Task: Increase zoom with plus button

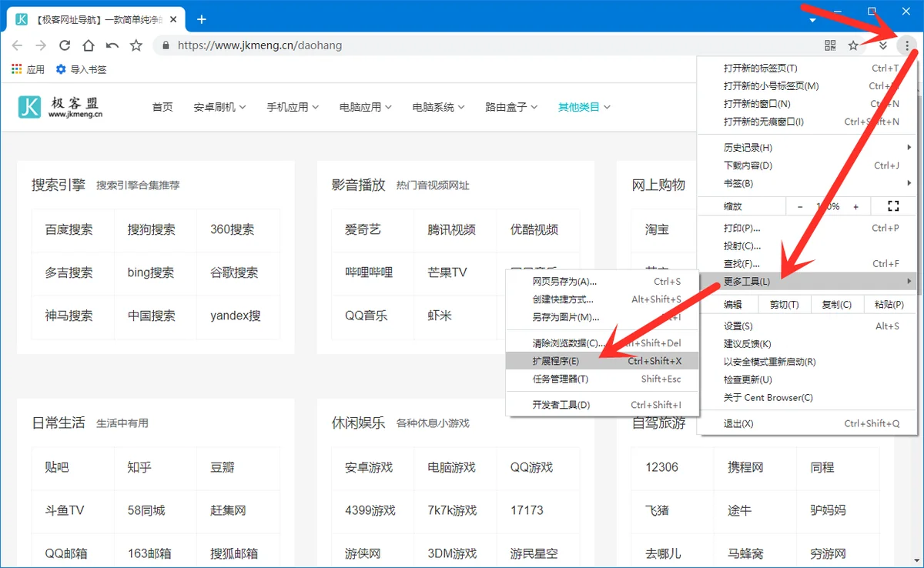Action: 855,206
